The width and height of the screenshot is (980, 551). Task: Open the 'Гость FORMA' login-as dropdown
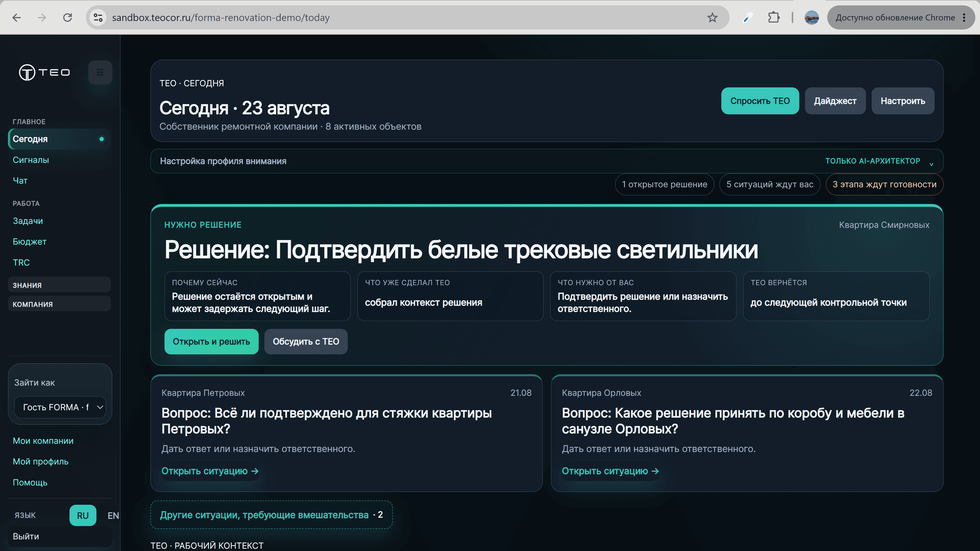pos(60,407)
